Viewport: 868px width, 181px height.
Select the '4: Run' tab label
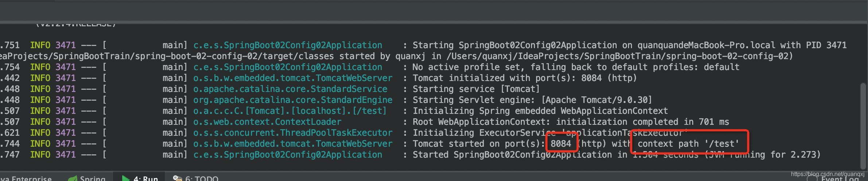click(146, 178)
